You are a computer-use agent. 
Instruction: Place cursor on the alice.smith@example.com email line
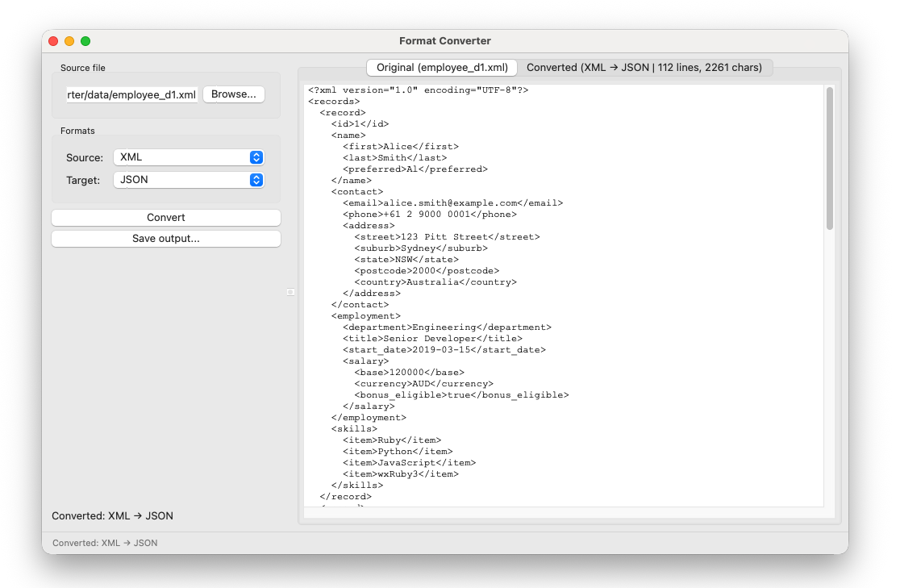pos(452,203)
